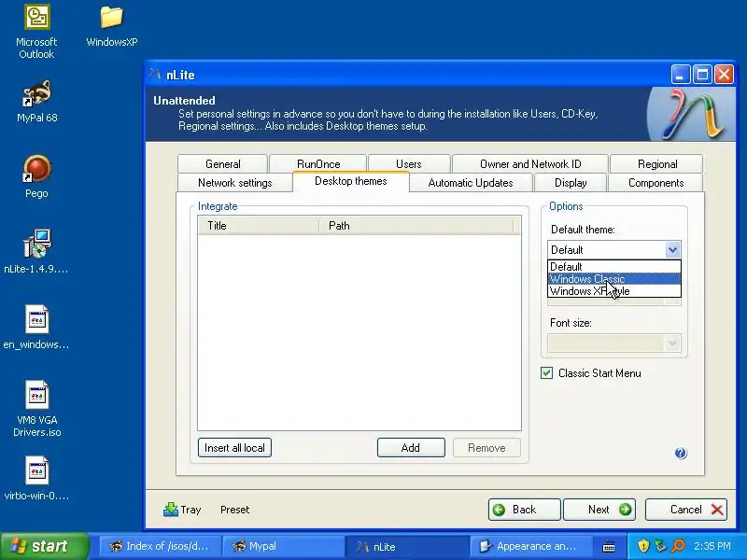Choose Default in the theme list

coord(614,267)
